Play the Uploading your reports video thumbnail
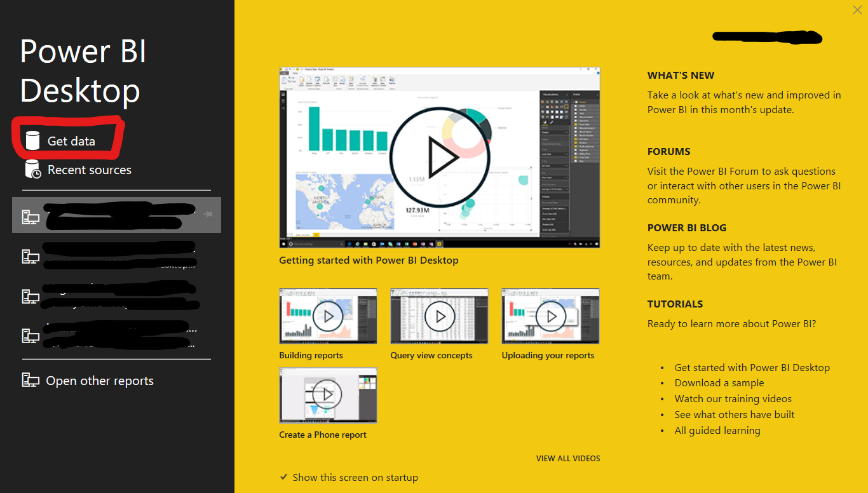 click(x=550, y=316)
